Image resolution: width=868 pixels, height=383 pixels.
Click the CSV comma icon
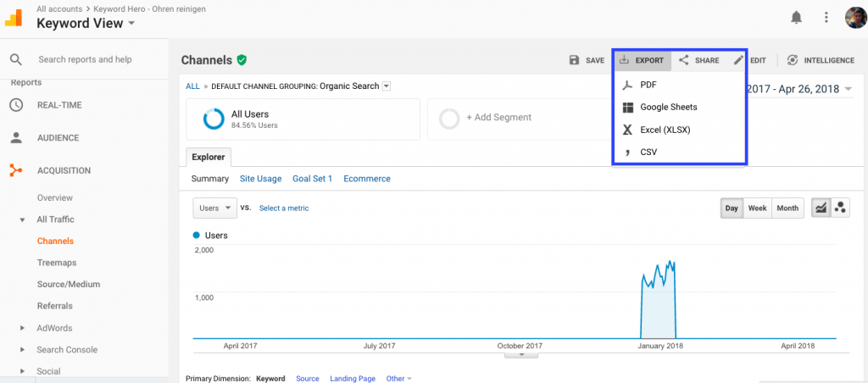pos(627,153)
